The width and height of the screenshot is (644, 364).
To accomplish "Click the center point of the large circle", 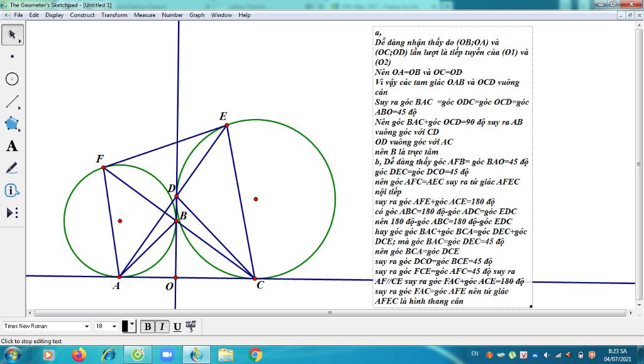I will point(256,199).
